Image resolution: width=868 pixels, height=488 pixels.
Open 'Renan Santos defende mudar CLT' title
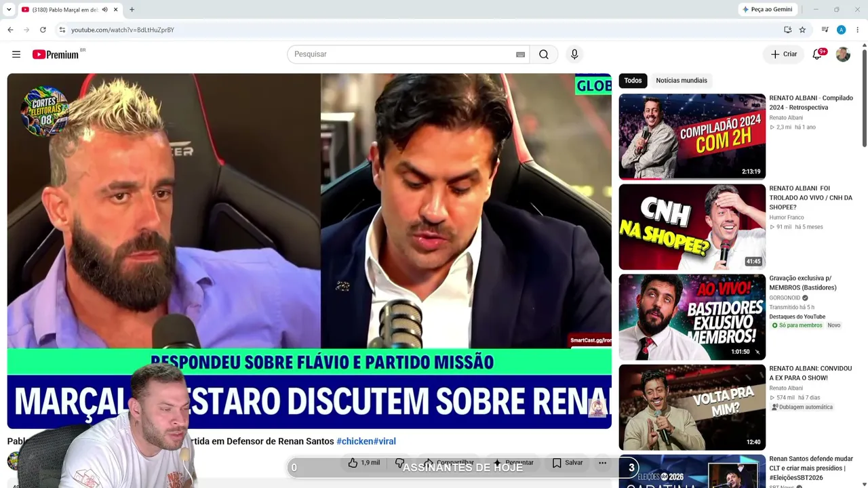click(x=811, y=468)
